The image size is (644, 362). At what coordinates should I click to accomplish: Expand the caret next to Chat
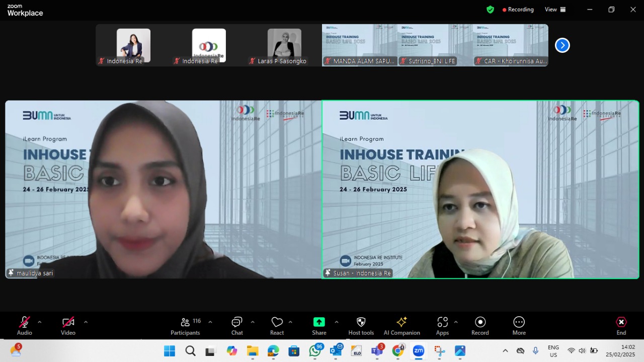click(253, 322)
